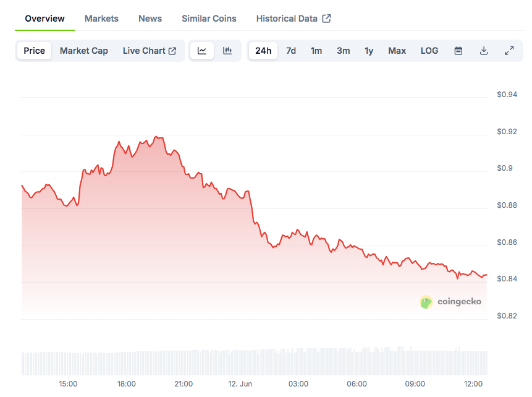
Task: Go to the News tab
Action: point(150,19)
